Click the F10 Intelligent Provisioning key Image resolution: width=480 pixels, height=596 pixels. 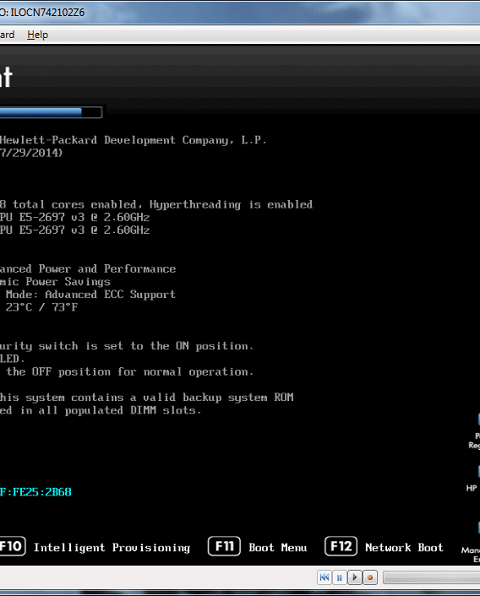pos(13,546)
